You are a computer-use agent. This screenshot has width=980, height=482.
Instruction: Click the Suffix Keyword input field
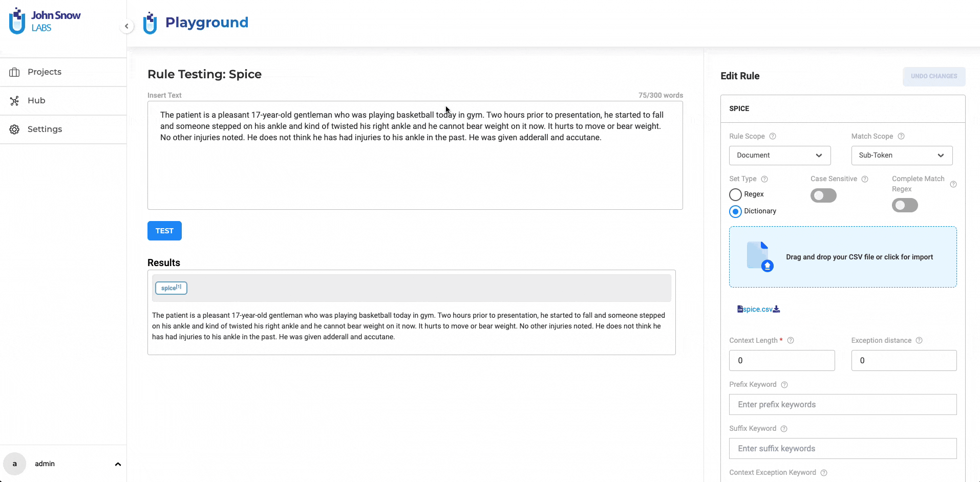click(843, 449)
